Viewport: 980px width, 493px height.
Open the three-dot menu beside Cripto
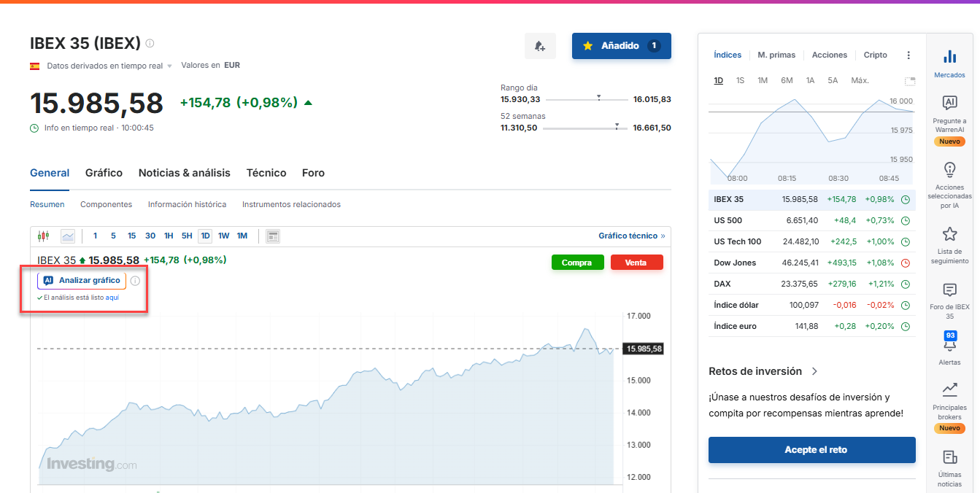(908, 55)
